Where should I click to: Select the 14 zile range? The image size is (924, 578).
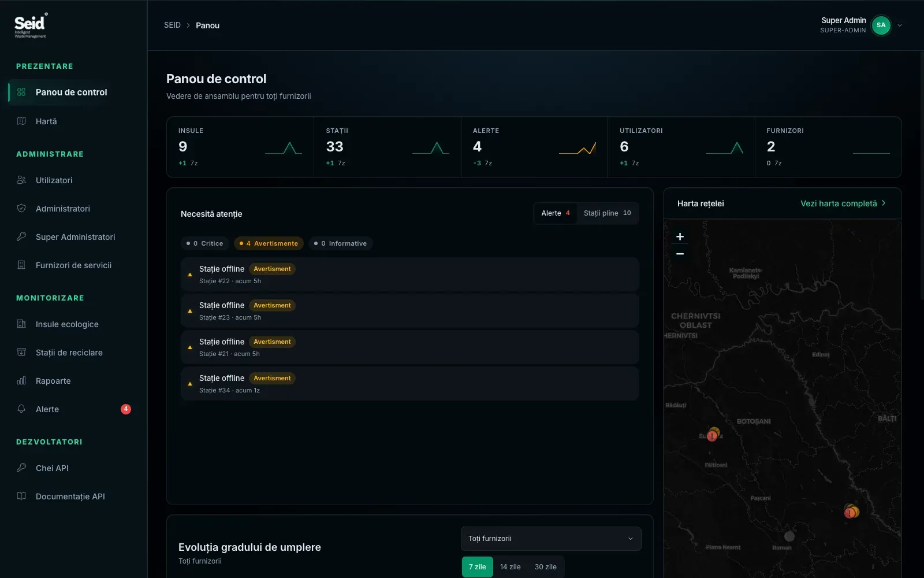(x=511, y=567)
